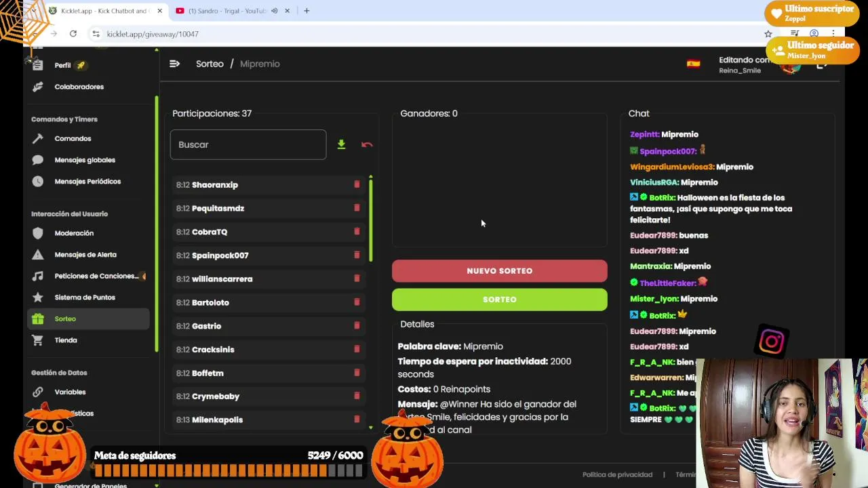Click the Sorteo gift icon in sidebar
Viewport: 868px width, 488px height.
pyautogui.click(x=38, y=319)
